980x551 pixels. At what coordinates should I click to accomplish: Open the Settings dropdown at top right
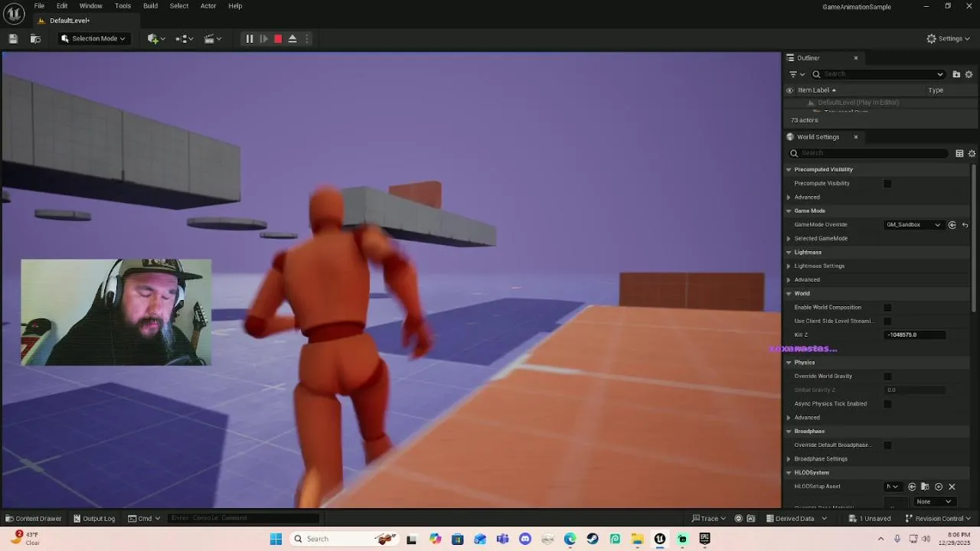[x=948, y=38]
